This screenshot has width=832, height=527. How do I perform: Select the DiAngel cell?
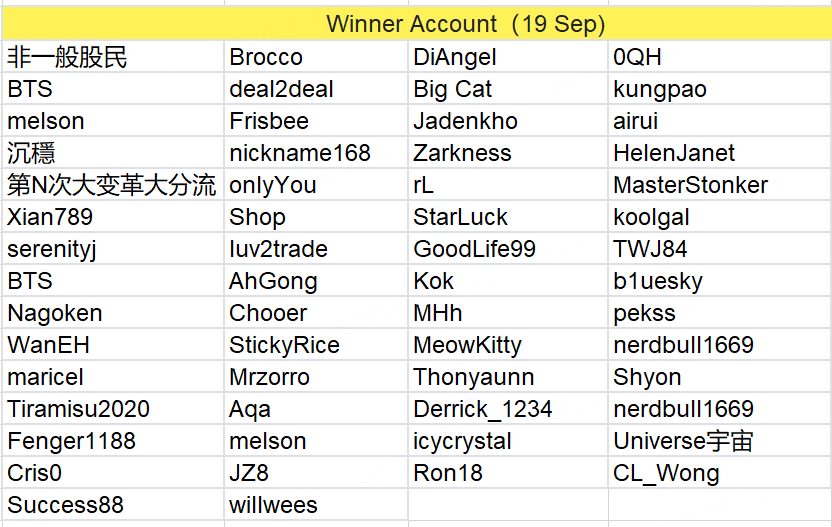tap(508, 57)
